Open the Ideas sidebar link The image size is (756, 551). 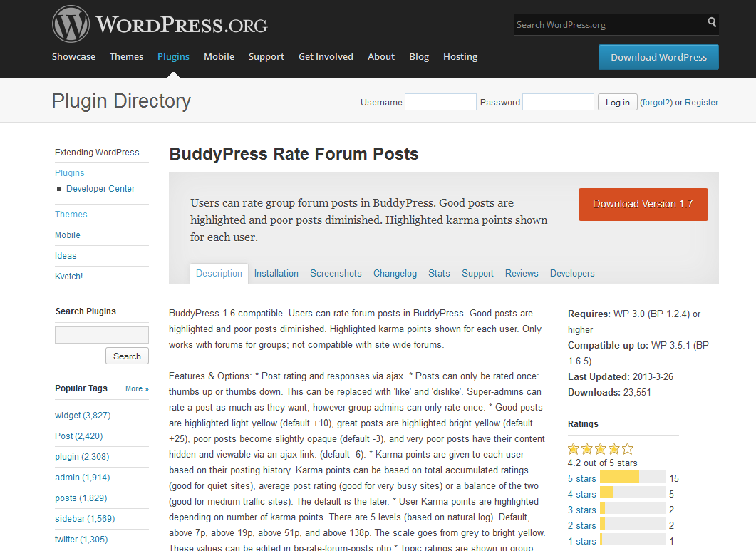66,256
